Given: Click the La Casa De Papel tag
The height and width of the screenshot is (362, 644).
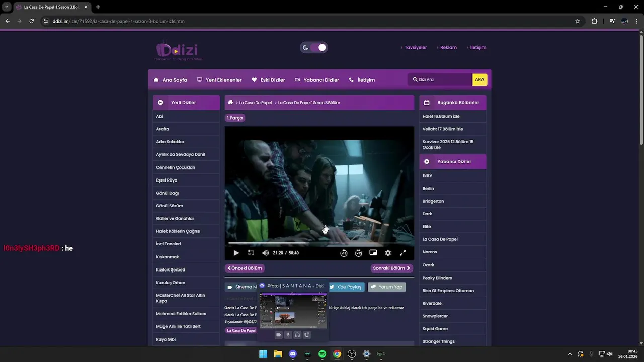Looking at the screenshot, I should [241, 330].
